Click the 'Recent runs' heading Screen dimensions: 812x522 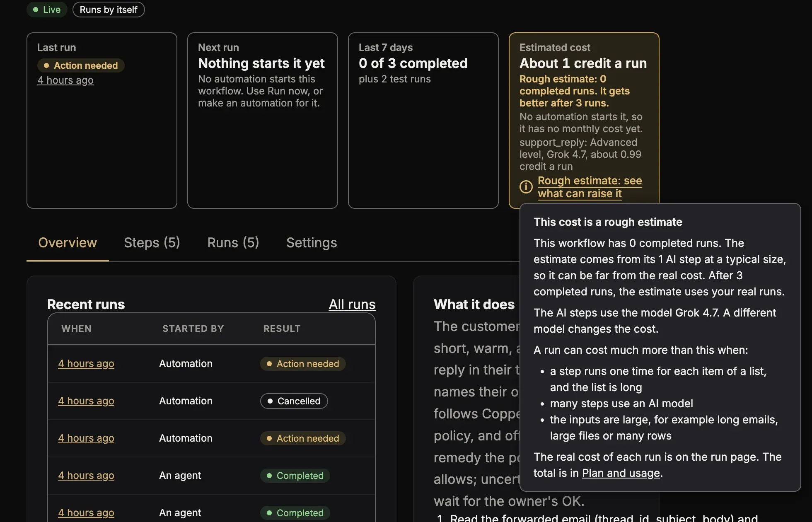(86, 304)
